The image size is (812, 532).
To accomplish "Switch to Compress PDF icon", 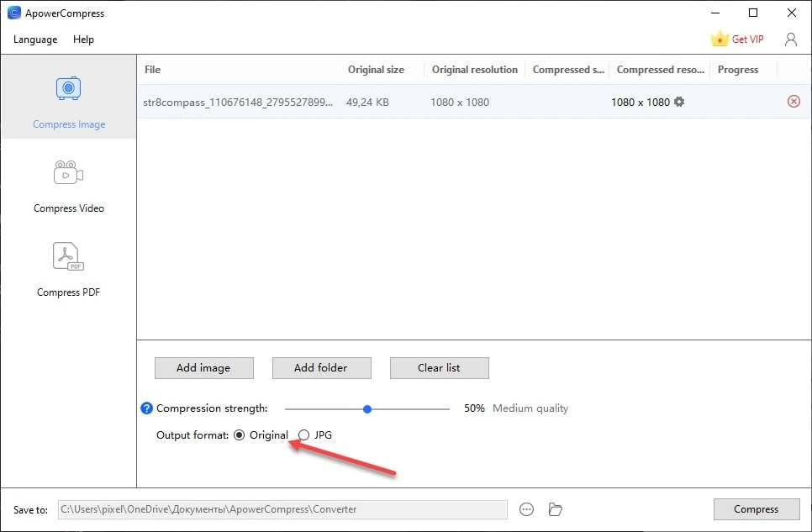I will click(x=68, y=256).
